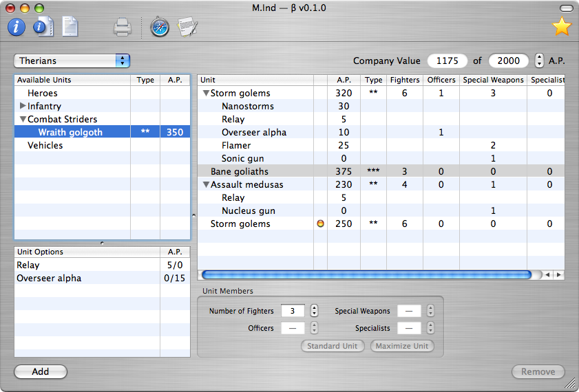Screen dimensions: 579x392
Task: Click the gold star icon
Action: tap(562, 27)
